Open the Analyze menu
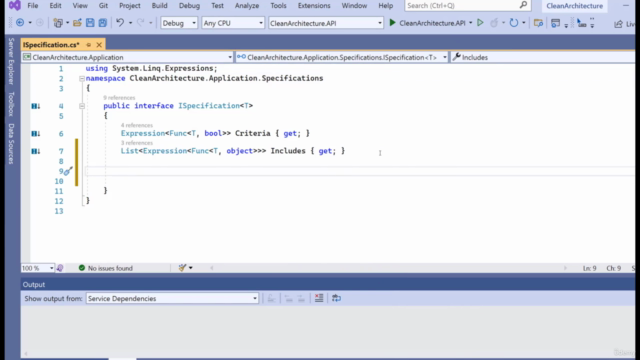Viewport: 640px width, 360px height. coord(247,6)
